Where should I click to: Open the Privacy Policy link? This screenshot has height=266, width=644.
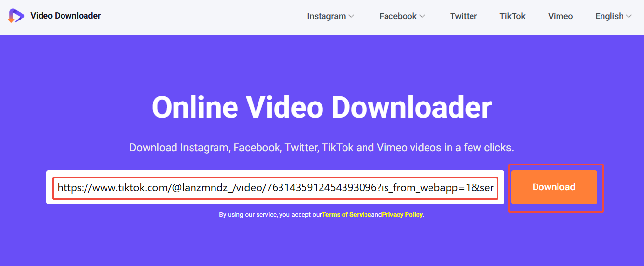point(402,215)
